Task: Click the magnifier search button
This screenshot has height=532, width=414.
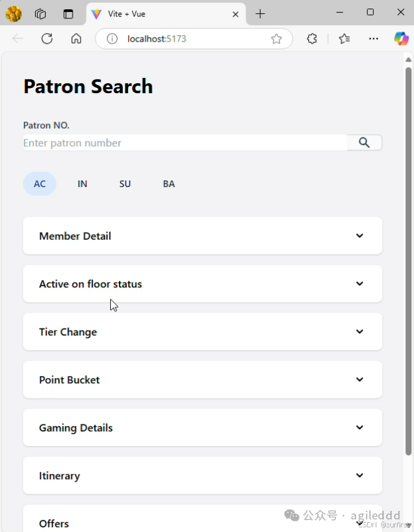Action: click(x=364, y=143)
